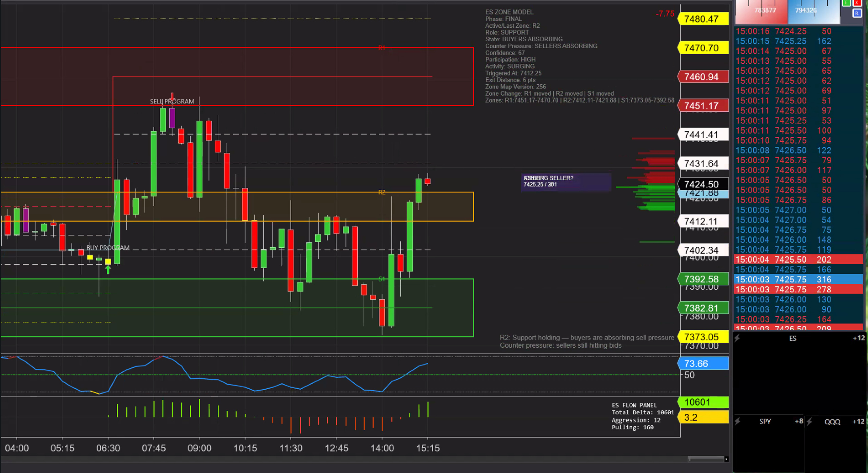Click the R2 zone label
The width and height of the screenshot is (868, 473).
click(382, 192)
